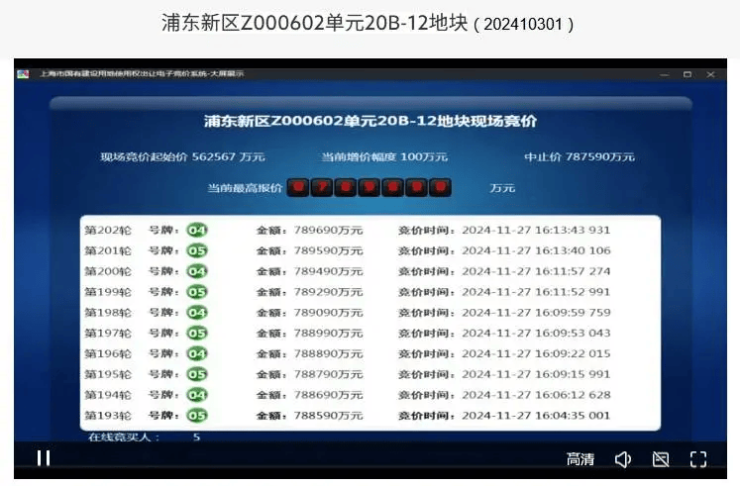Toggle the crossed-out screen icon in player bar
This screenshot has width=740, height=486.
pos(660,459)
